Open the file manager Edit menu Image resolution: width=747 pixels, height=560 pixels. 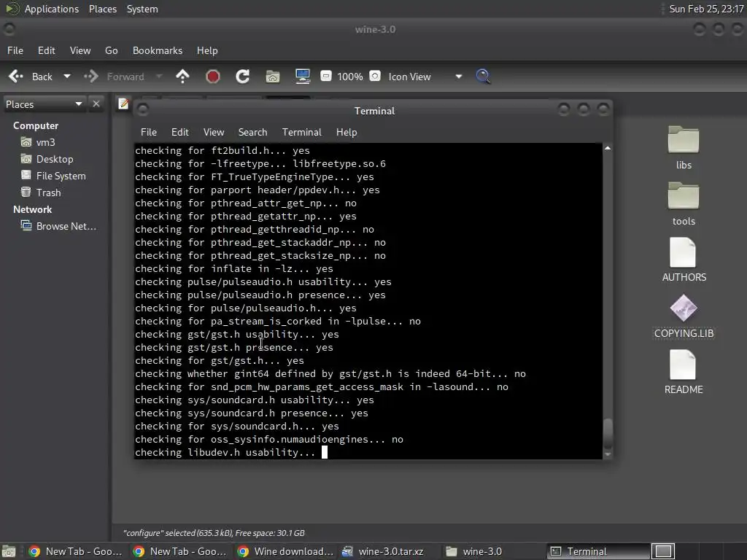[46, 50]
